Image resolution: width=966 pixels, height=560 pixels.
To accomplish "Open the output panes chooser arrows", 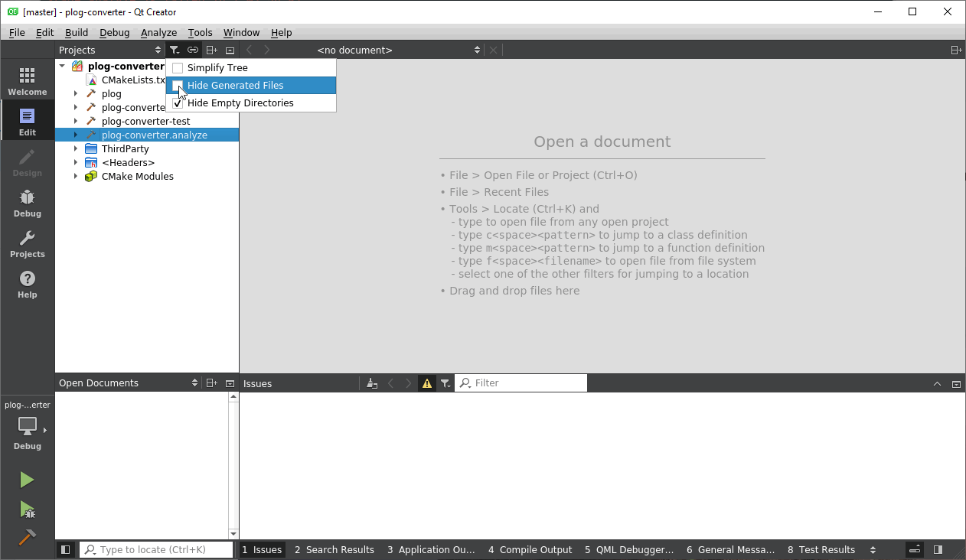I will [x=873, y=549].
